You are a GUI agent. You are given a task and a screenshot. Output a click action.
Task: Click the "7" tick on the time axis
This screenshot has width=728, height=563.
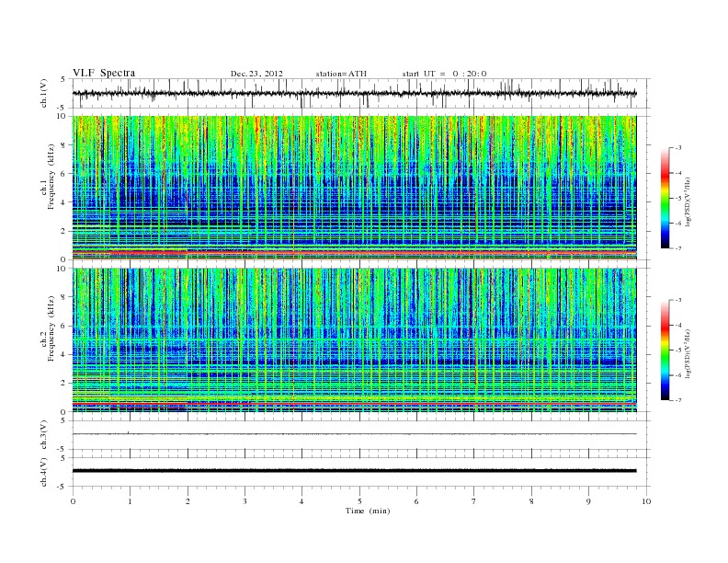coord(474,501)
